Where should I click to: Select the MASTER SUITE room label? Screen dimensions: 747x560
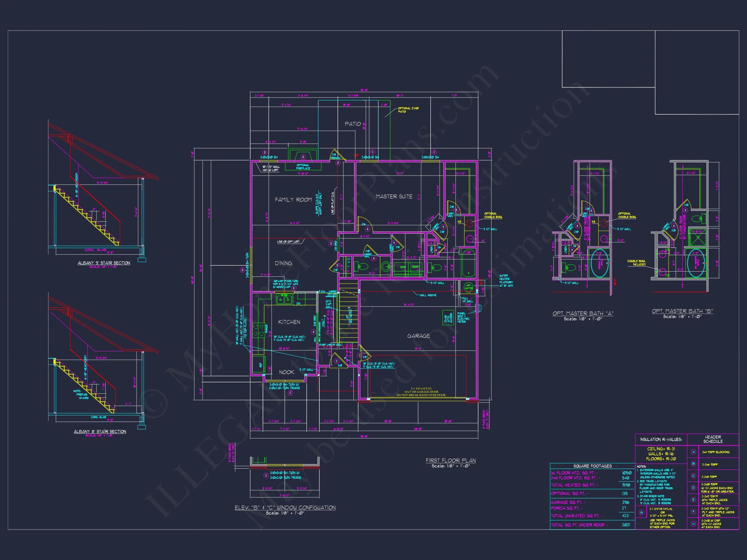(x=394, y=196)
